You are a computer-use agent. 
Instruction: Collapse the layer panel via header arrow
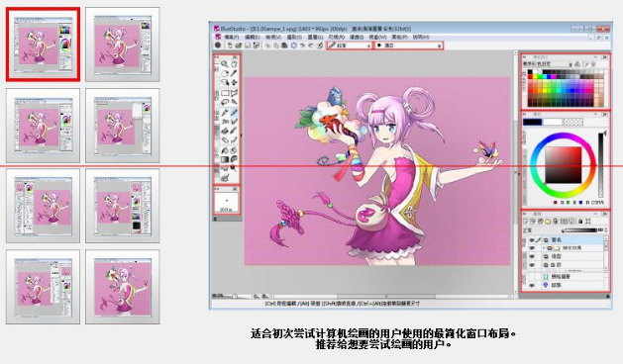pyautogui.click(x=605, y=214)
